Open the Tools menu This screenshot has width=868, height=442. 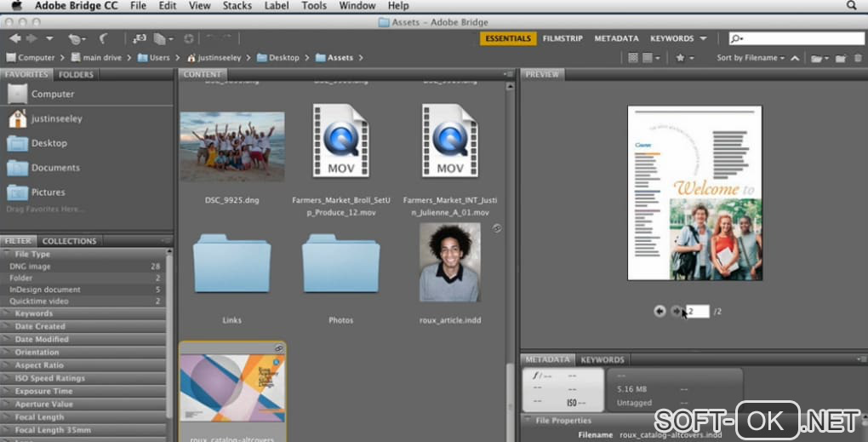(314, 6)
